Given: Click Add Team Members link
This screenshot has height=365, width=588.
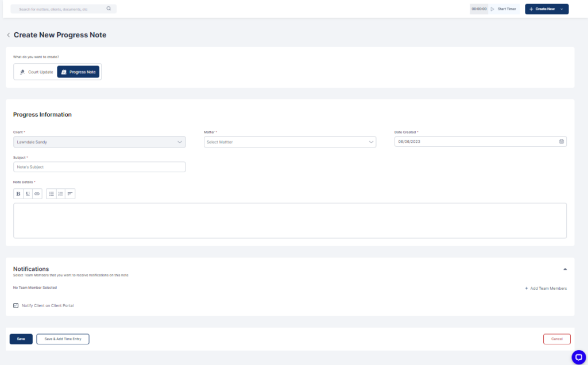Looking at the screenshot, I should pyautogui.click(x=546, y=288).
